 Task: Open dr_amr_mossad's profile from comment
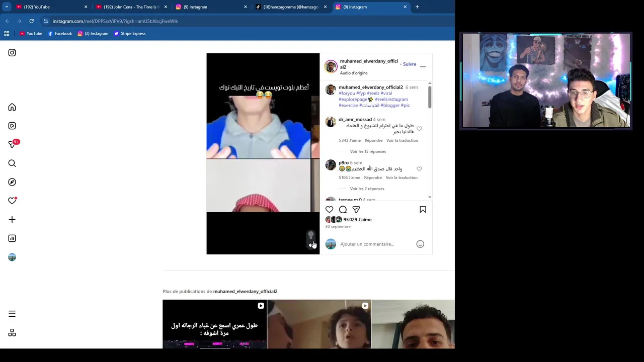click(355, 120)
